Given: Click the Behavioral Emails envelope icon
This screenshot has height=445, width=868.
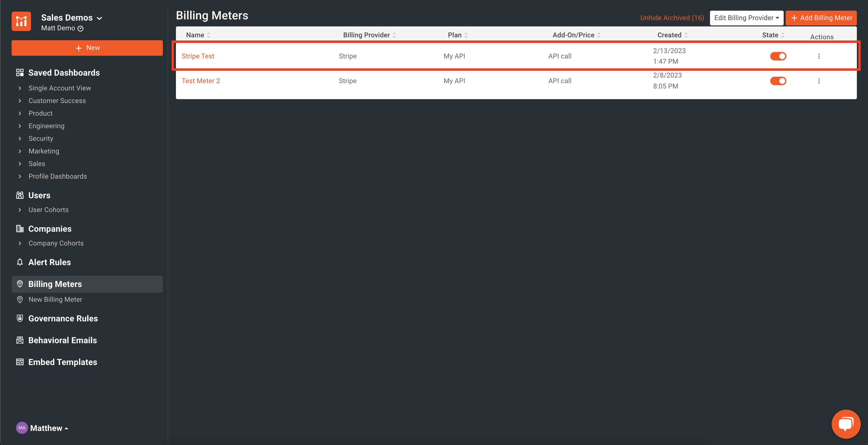Looking at the screenshot, I should pos(20,340).
